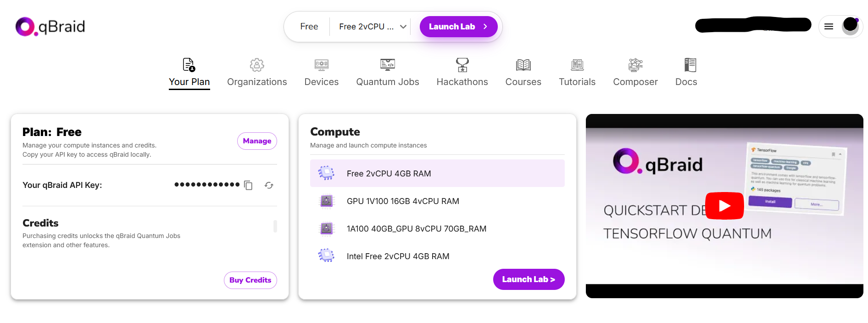Click the Credits heading
The width and height of the screenshot is (868, 323).
point(40,223)
